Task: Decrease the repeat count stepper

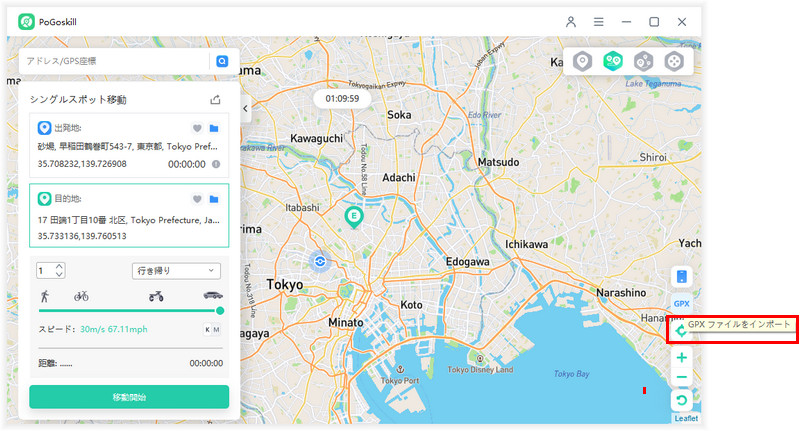Action: point(59,274)
